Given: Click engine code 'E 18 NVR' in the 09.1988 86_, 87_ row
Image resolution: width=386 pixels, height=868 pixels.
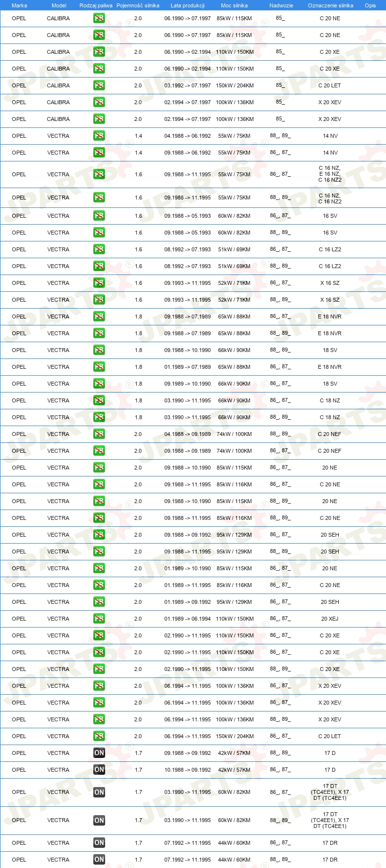Looking at the screenshot, I should [330, 316].
